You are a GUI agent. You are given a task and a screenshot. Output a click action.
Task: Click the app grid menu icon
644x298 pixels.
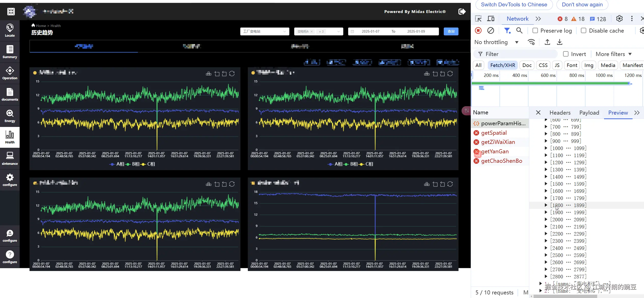11,11
